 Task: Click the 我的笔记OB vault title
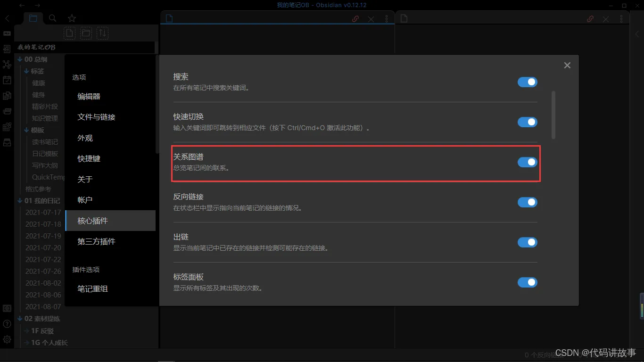[x=36, y=47]
